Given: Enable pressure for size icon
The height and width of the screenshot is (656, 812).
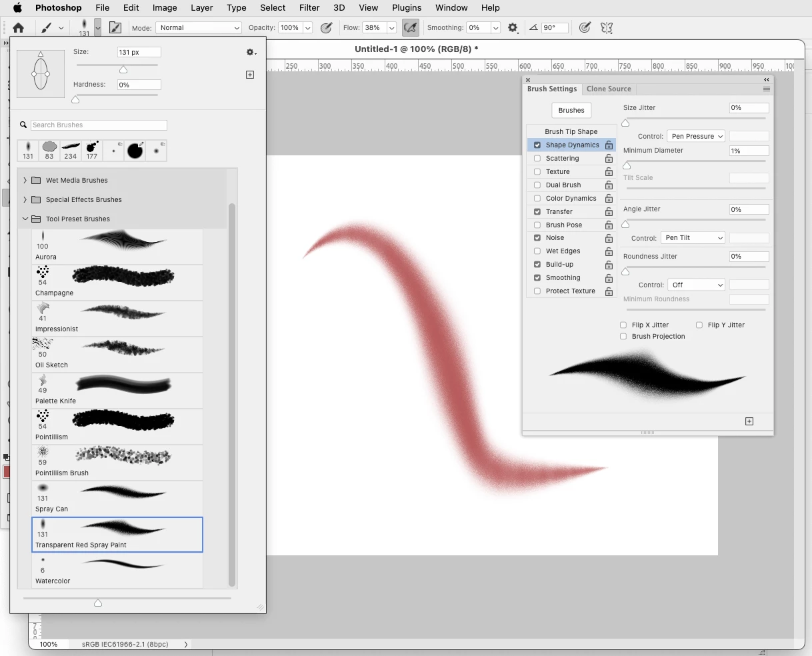Looking at the screenshot, I should coord(585,28).
